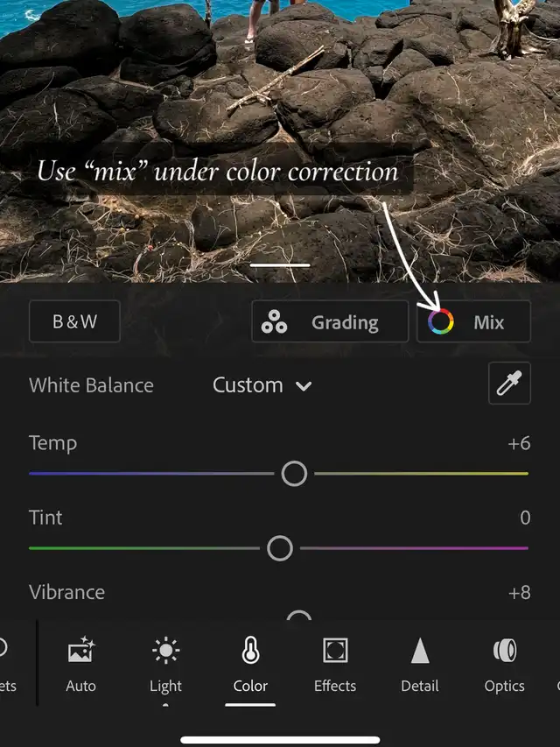Click the Tint slider handle
Screen dimensions: 560x747
tap(280, 548)
